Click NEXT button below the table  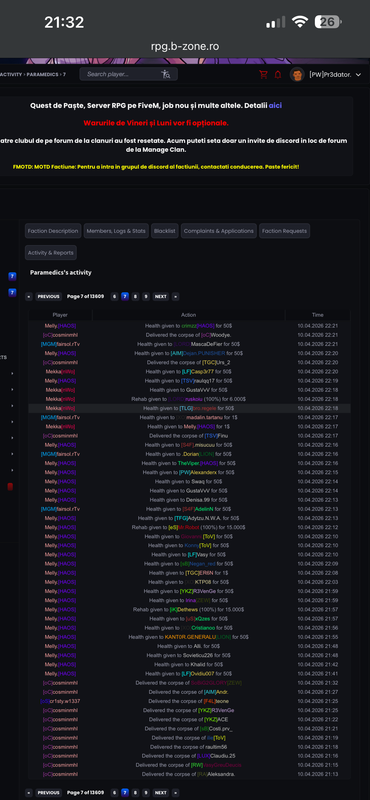point(161,792)
